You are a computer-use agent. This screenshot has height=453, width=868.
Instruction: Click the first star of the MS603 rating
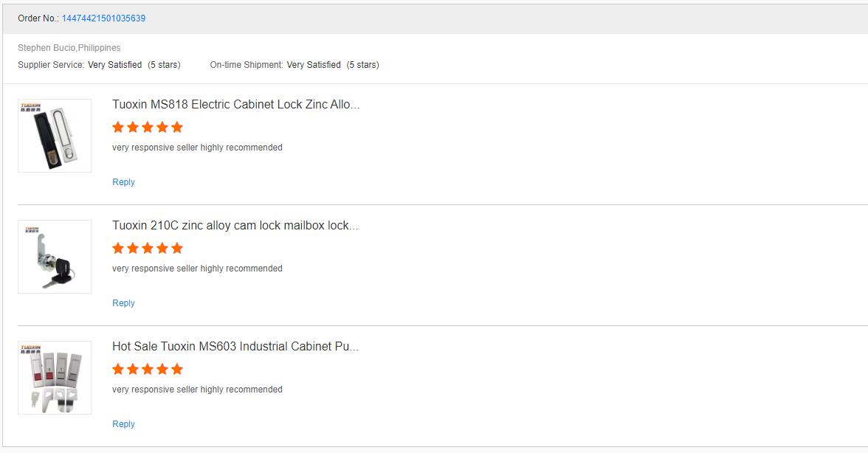point(118,369)
